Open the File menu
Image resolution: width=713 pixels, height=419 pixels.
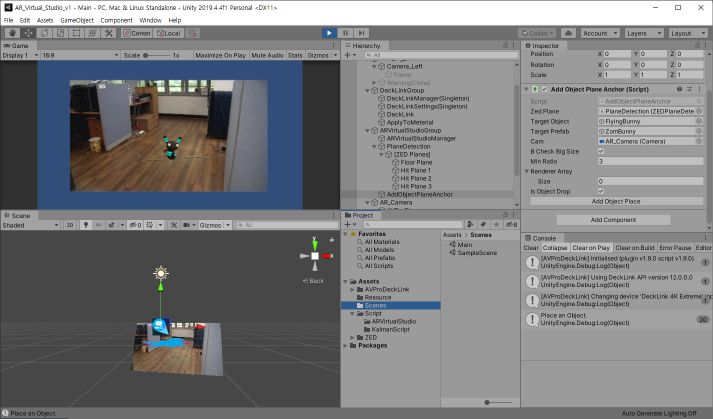point(8,20)
